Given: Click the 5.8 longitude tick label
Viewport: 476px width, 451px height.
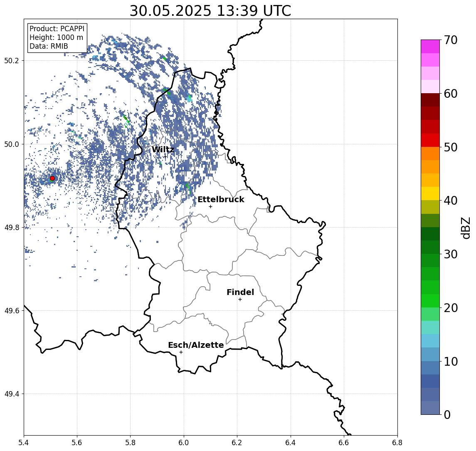Looking at the screenshot, I should 130,443.
